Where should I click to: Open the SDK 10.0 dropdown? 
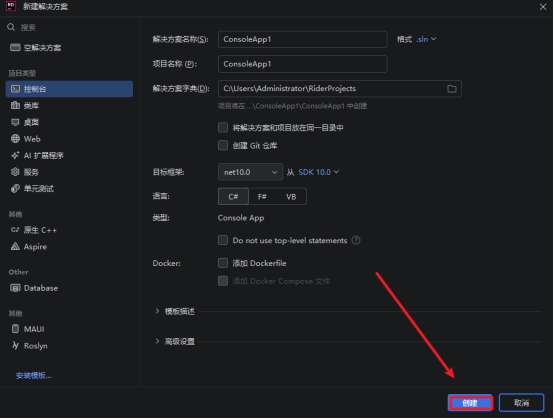click(318, 172)
